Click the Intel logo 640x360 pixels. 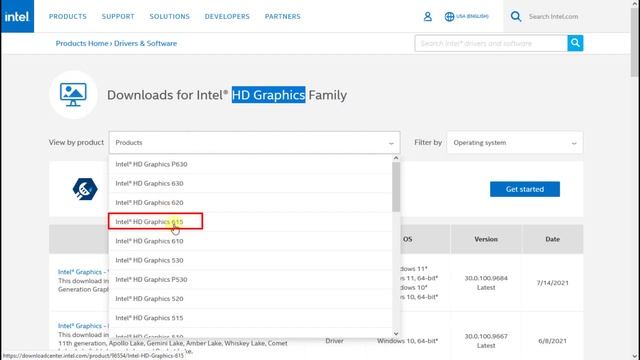point(17,16)
